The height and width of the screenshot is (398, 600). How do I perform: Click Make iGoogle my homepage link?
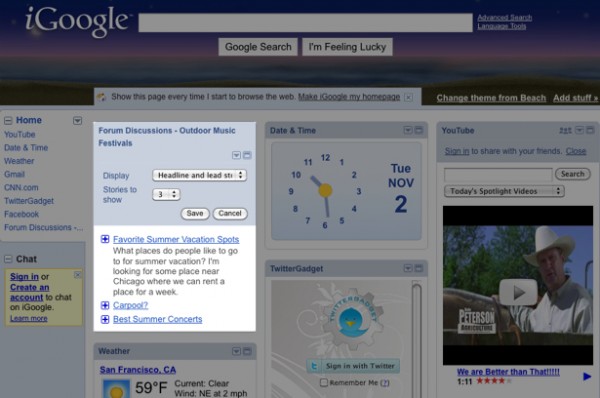tap(349, 97)
